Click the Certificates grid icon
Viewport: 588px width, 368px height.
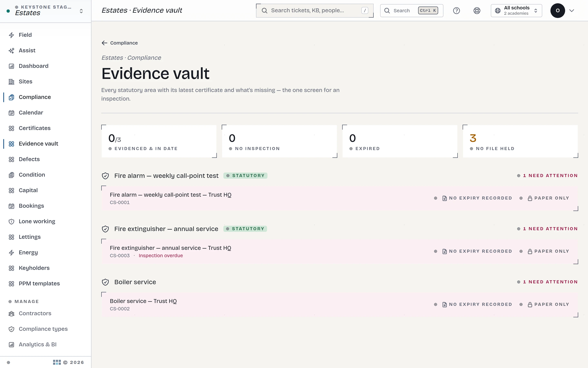[11, 128]
